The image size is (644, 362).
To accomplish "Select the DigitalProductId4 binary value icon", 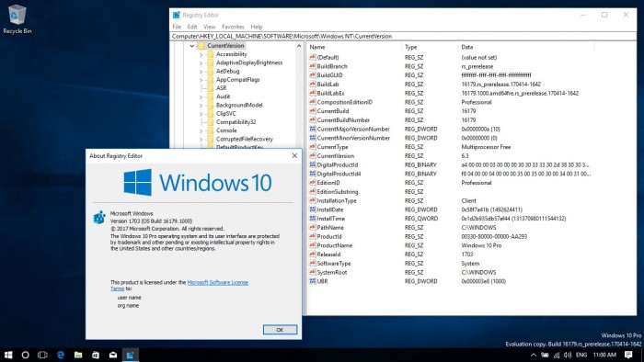I will [313, 174].
